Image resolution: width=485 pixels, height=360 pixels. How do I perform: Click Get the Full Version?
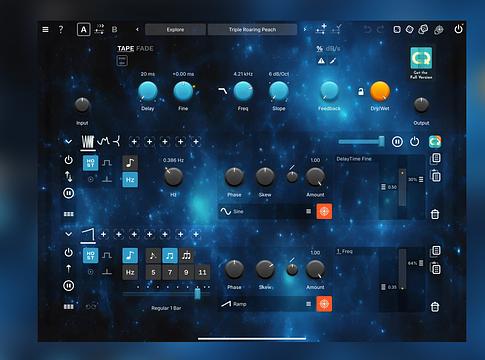(x=421, y=63)
